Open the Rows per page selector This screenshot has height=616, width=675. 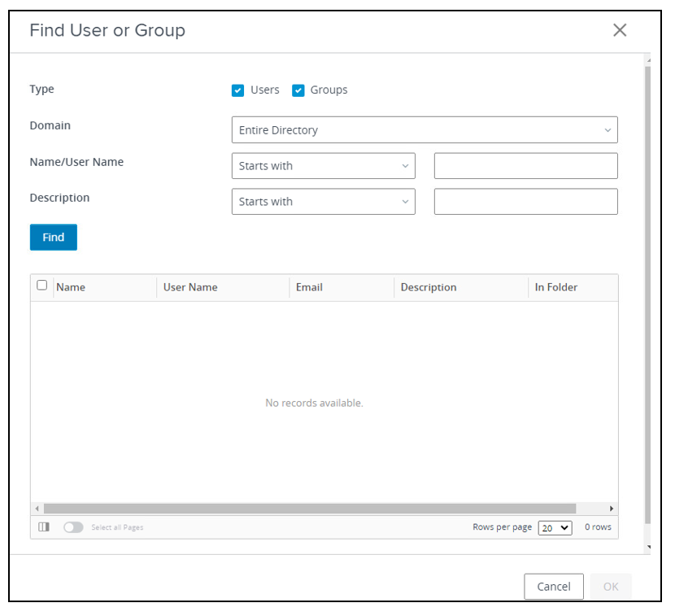click(555, 527)
